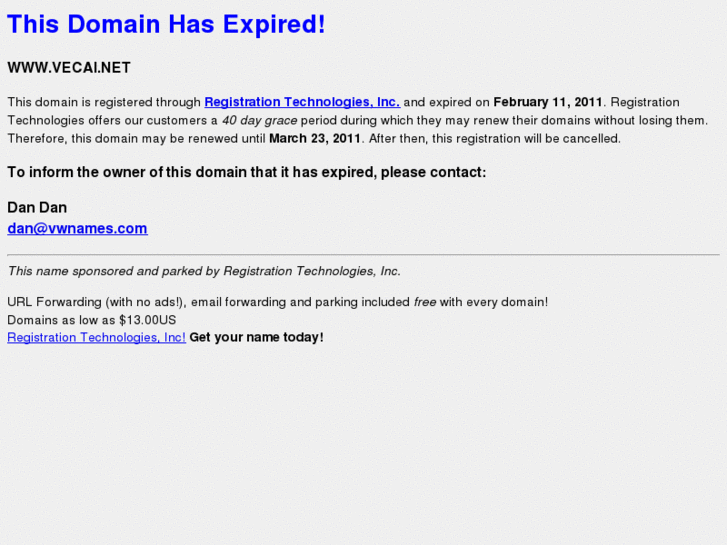Click 'This domain is registered through' text
The height and width of the screenshot is (545, 727).
pyautogui.click(x=104, y=102)
